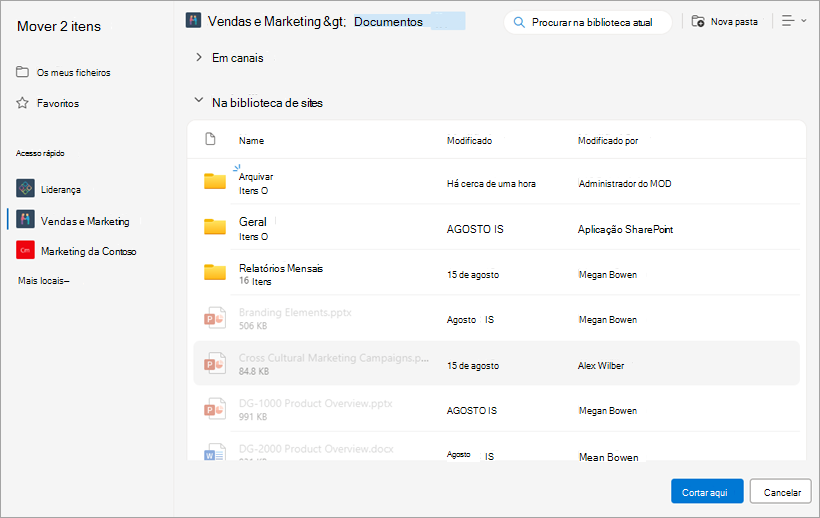Image resolution: width=820 pixels, height=518 pixels.
Task: Click the Documentos breadcrumb
Action: tap(388, 21)
